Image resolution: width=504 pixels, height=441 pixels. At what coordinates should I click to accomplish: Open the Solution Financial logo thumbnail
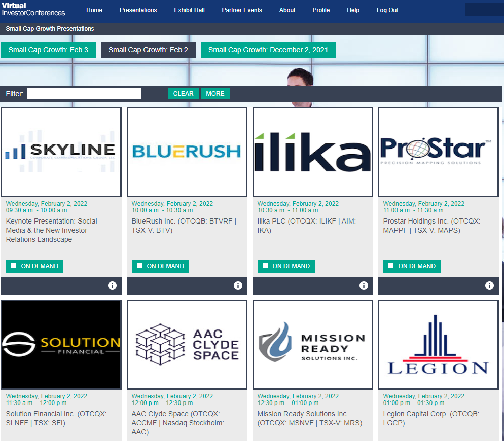click(x=61, y=344)
